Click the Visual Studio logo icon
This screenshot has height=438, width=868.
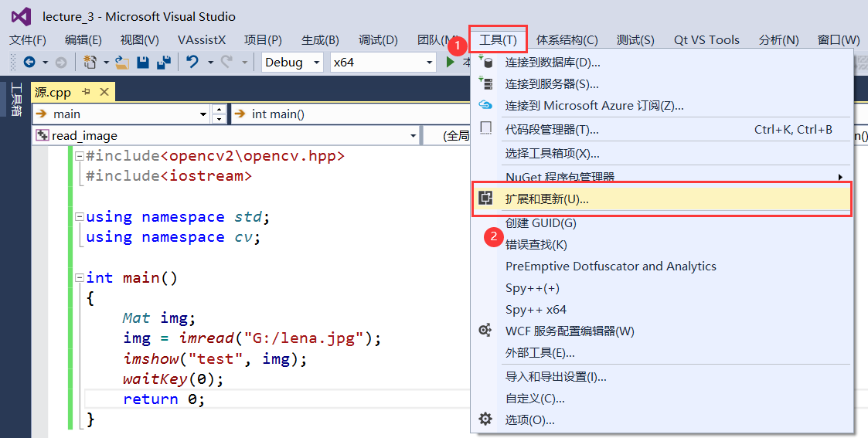[x=21, y=16]
